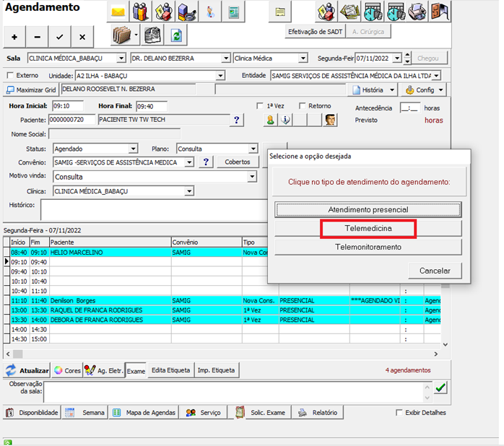This screenshot has height=446, width=504.
Task: Expand the Entidade SAMIG dropdown
Action: [436, 76]
